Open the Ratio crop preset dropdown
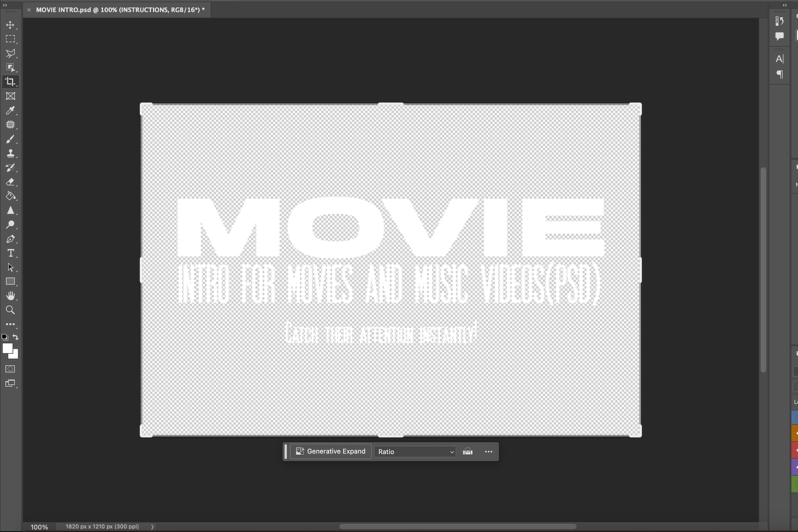The image size is (798, 532). pyautogui.click(x=416, y=452)
